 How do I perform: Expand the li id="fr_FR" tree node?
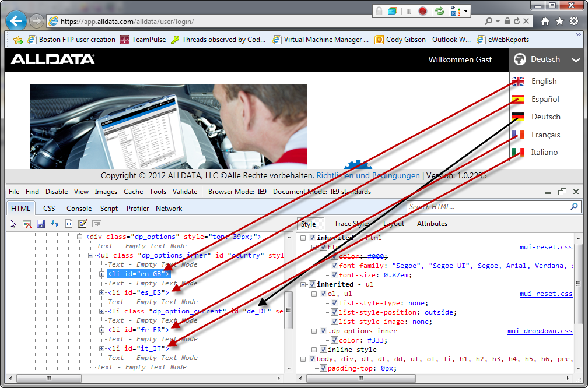click(101, 330)
